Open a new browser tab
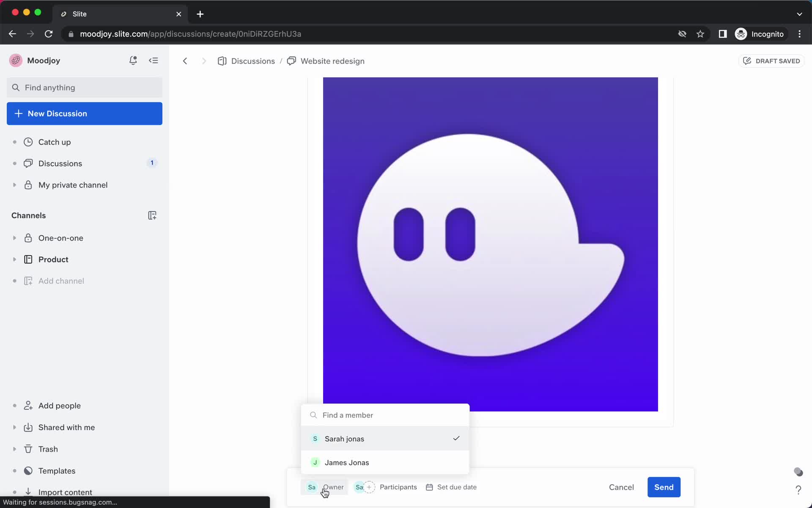812x508 pixels. (x=200, y=14)
